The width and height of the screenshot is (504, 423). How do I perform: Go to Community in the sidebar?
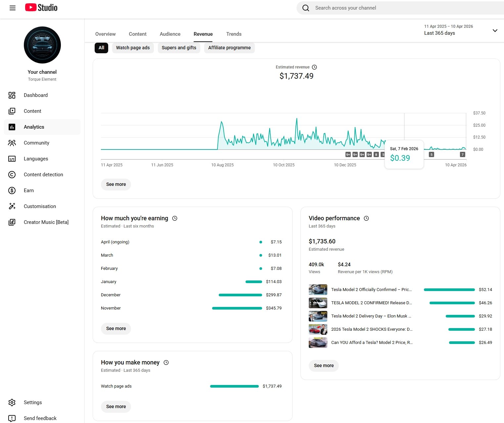[36, 143]
